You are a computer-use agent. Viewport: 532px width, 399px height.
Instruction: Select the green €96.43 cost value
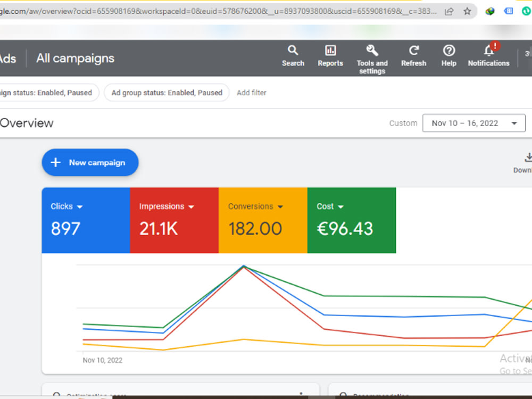[345, 228]
